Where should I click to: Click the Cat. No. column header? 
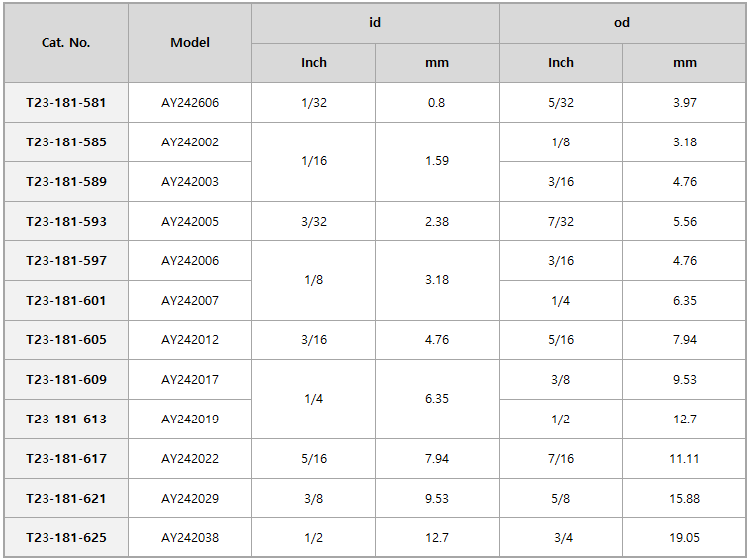tap(66, 43)
